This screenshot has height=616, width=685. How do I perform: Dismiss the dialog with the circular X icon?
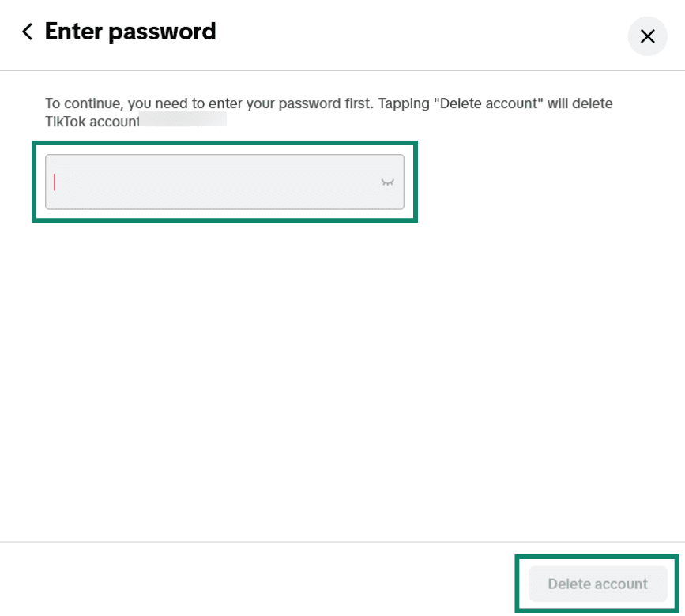pos(647,36)
